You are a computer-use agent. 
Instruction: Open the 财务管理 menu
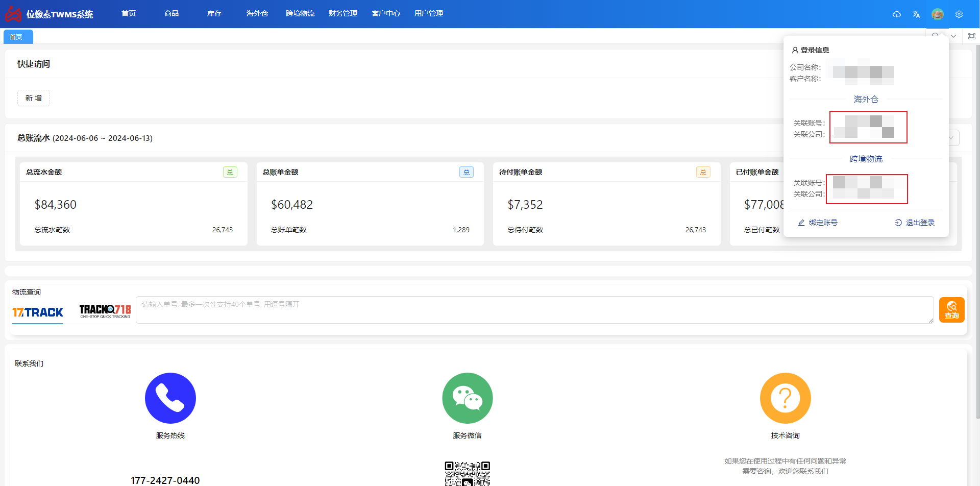click(343, 13)
